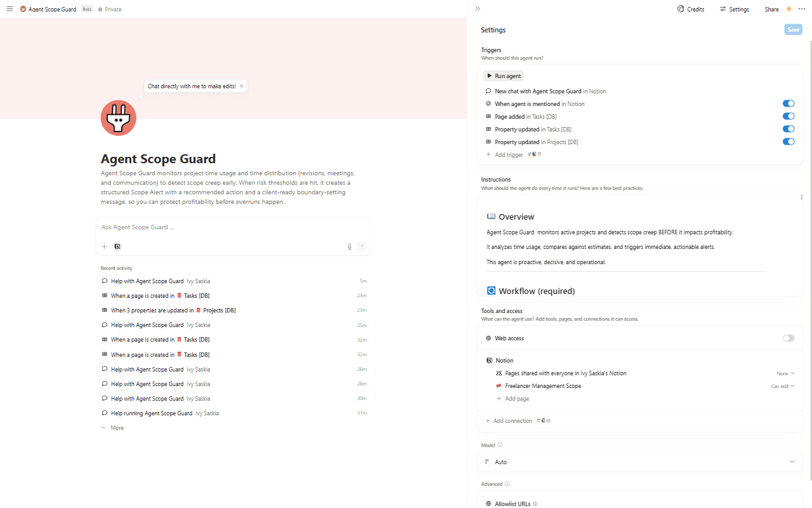This screenshot has width=812, height=508.
Task: Open the 'None' access dropdown for shared pages
Action: click(785, 373)
